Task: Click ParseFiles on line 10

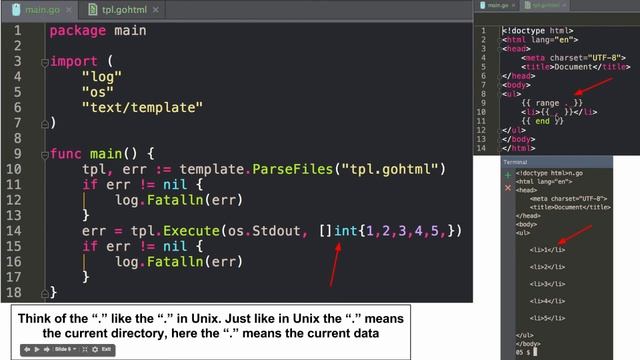Action: coord(293,169)
